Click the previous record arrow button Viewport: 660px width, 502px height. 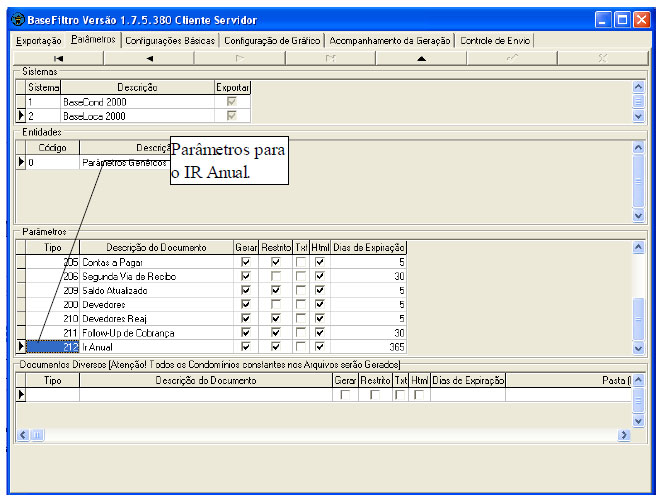pyautogui.click(x=149, y=59)
